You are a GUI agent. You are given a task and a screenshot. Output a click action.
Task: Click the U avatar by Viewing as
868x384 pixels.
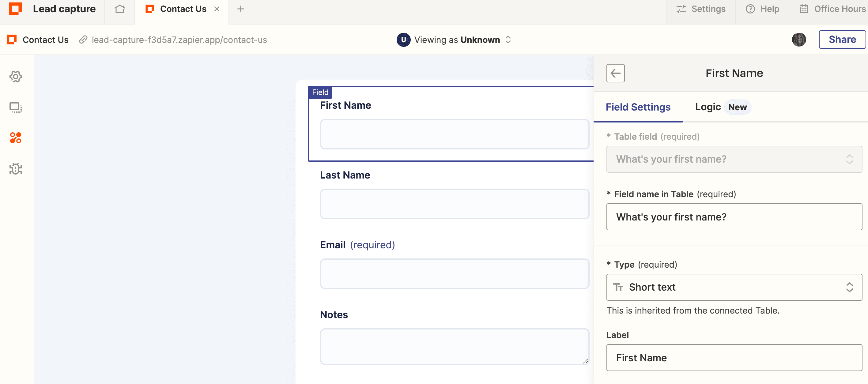click(403, 40)
